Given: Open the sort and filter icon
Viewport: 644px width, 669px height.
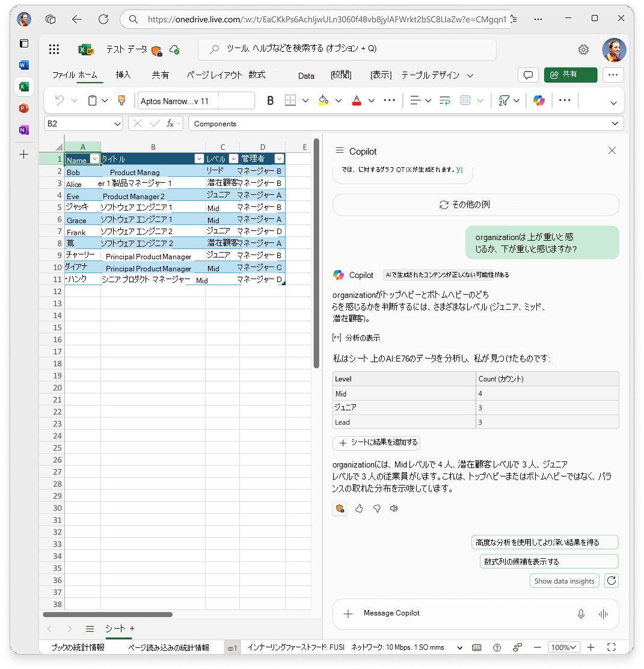Looking at the screenshot, I should [504, 100].
